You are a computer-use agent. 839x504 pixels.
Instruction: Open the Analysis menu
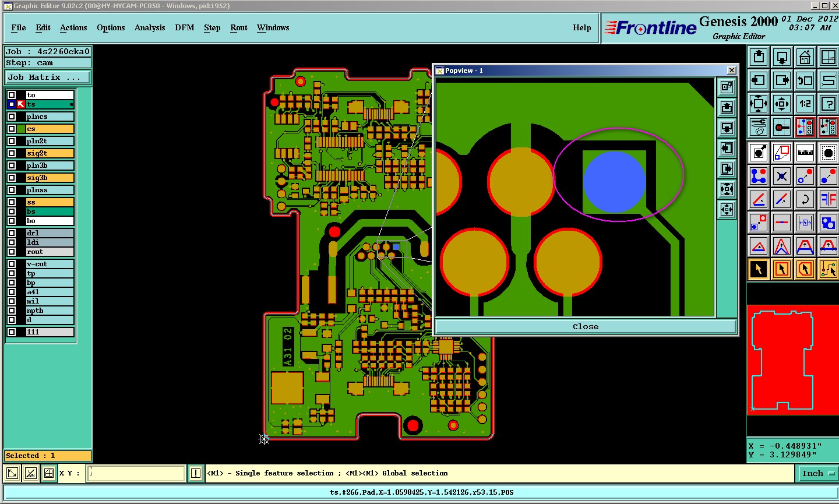click(x=150, y=27)
